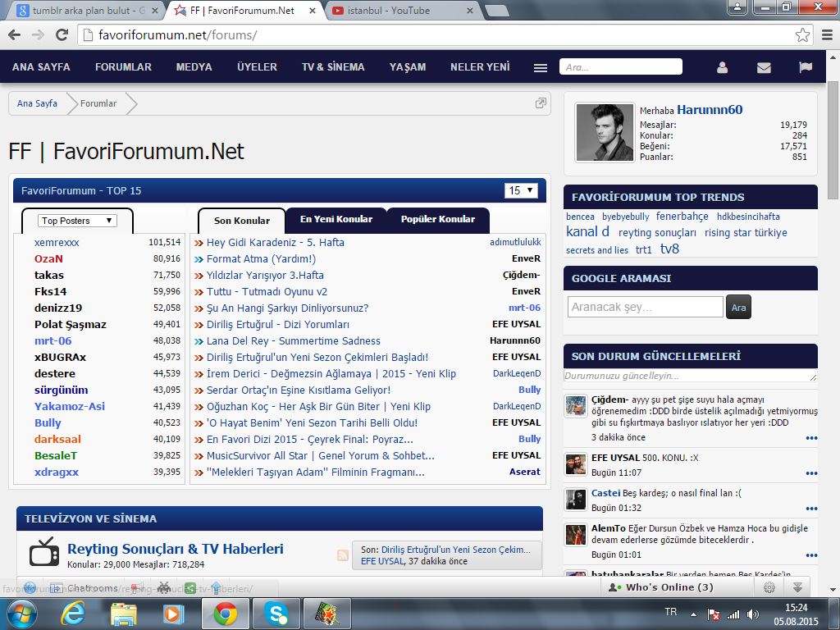Click the alerts flag icon
This screenshot has height=630, width=840.
[806, 67]
